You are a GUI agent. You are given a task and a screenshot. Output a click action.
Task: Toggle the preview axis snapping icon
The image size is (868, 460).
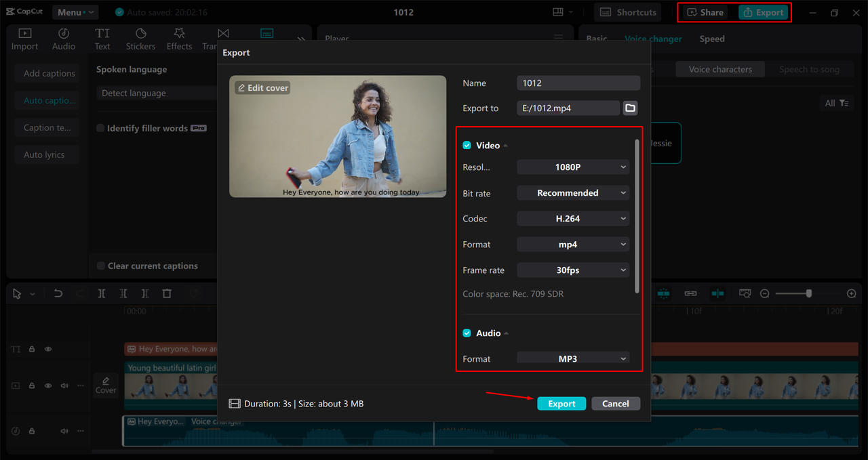coord(717,293)
